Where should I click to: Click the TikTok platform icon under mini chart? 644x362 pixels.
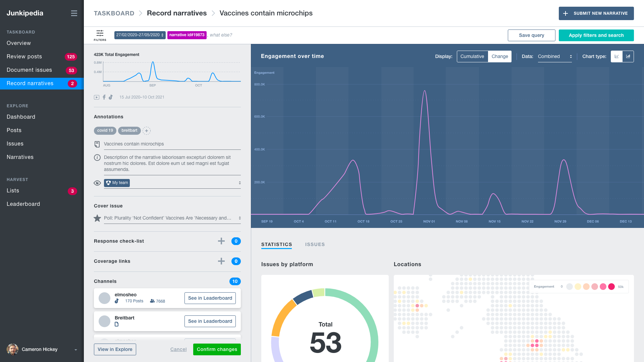pos(110,97)
